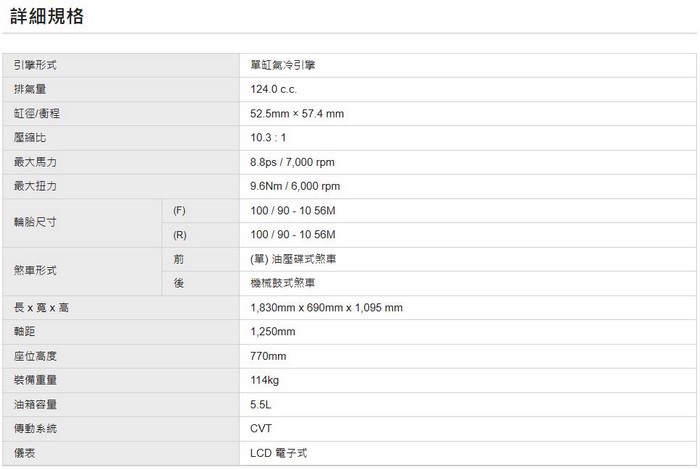Click the 詳細規格 heading
The width and height of the screenshot is (700, 470).
tap(48, 17)
